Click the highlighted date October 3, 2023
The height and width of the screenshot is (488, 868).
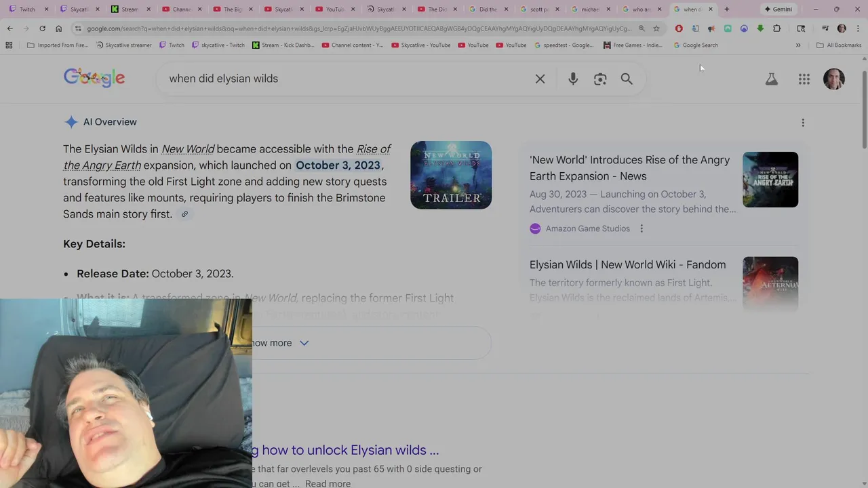click(x=338, y=165)
